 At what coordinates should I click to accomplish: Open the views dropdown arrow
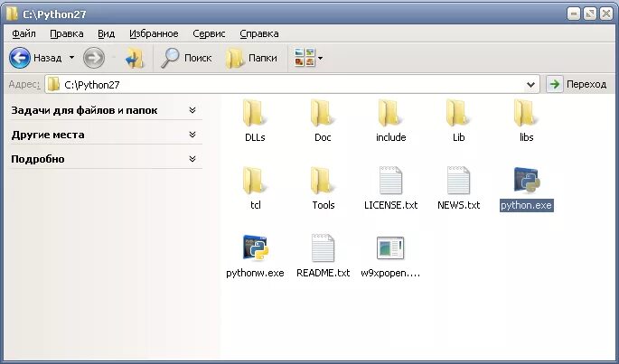[320, 58]
